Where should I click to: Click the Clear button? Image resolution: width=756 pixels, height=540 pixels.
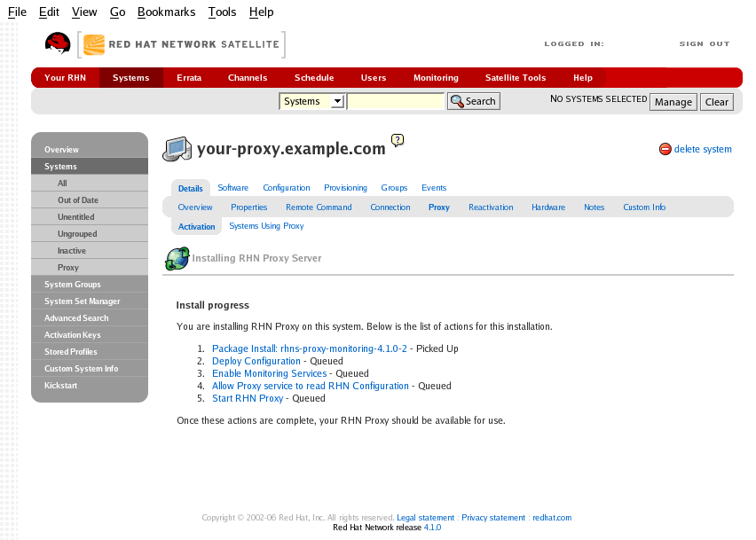tap(716, 102)
